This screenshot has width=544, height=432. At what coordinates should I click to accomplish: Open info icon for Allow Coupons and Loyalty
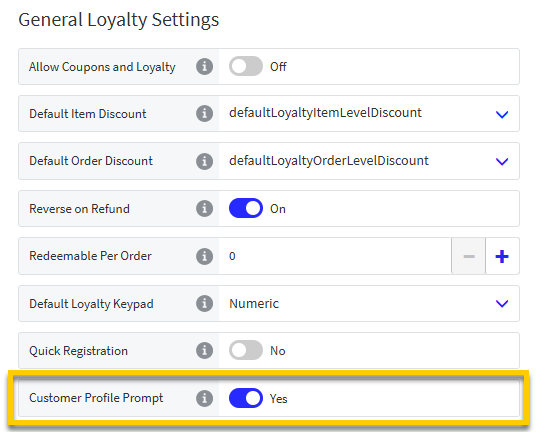(204, 66)
